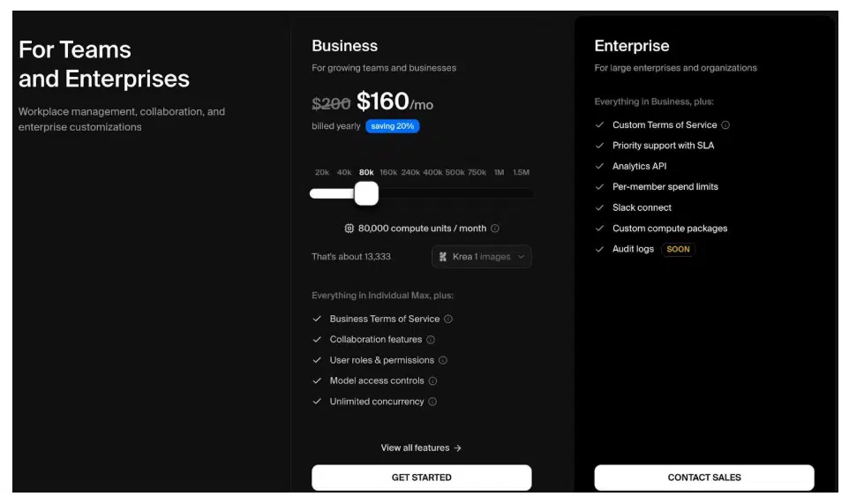Click info icon beside Business Terms of Service
Viewport: 864px width, 504px height.
448,320
